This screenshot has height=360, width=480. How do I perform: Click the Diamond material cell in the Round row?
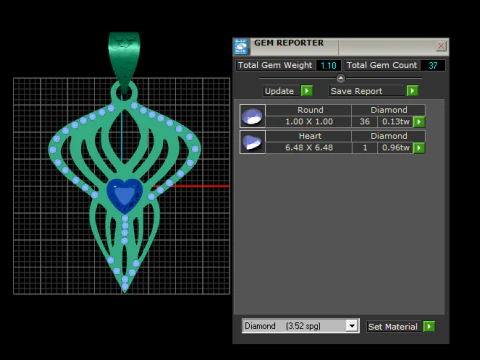pyautogui.click(x=389, y=110)
